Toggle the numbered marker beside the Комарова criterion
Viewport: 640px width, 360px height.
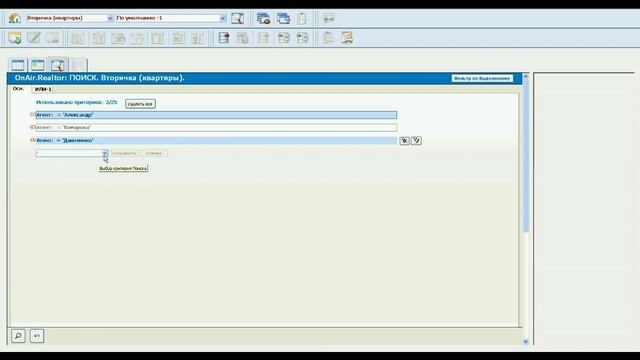pos(33,127)
